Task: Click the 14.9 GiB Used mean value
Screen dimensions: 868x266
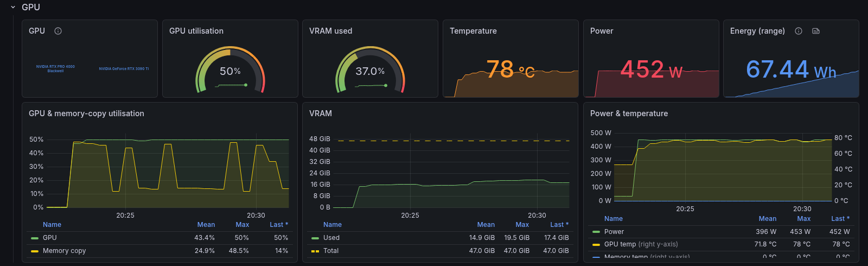Action: [482, 238]
